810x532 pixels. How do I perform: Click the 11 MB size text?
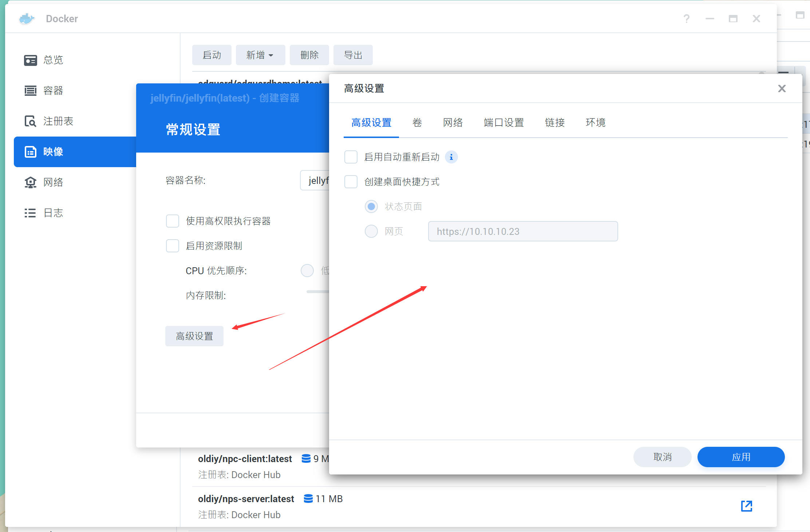pyautogui.click(x=329, y=498)
